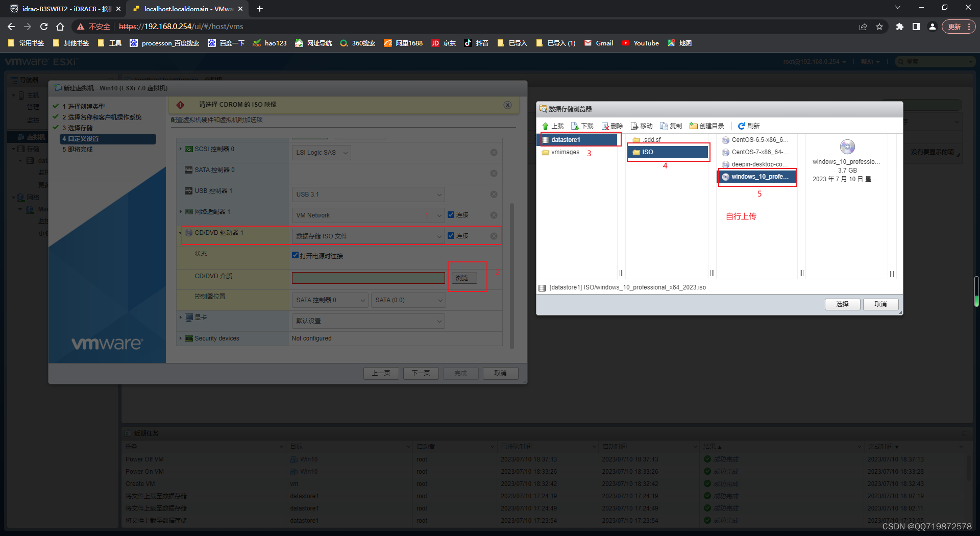Remove SATA controller 0 device
980x536 pixels.
[x=494, y=174]
